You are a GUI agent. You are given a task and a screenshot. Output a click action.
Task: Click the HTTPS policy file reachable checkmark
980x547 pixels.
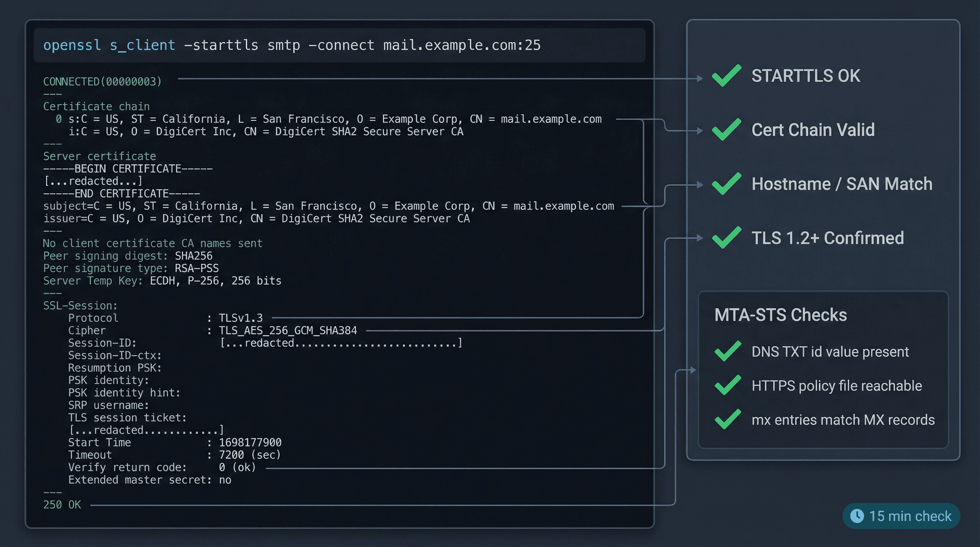[727, 385]
